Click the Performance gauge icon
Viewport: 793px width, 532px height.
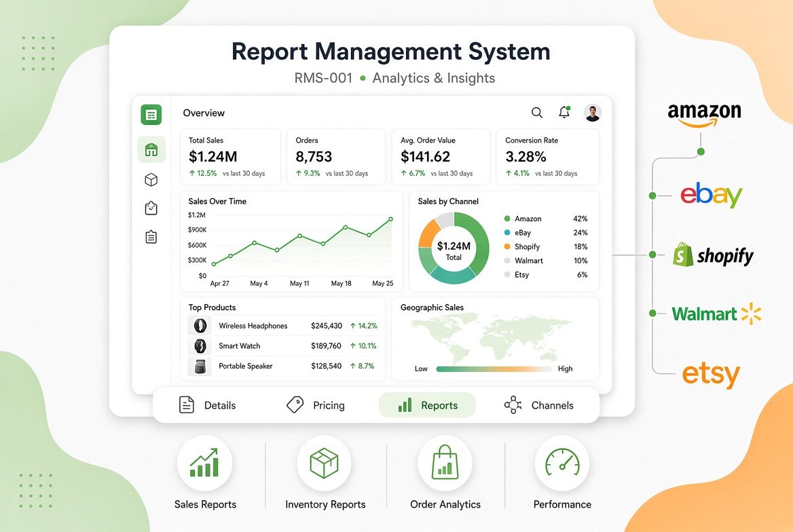tap(562, 463)
